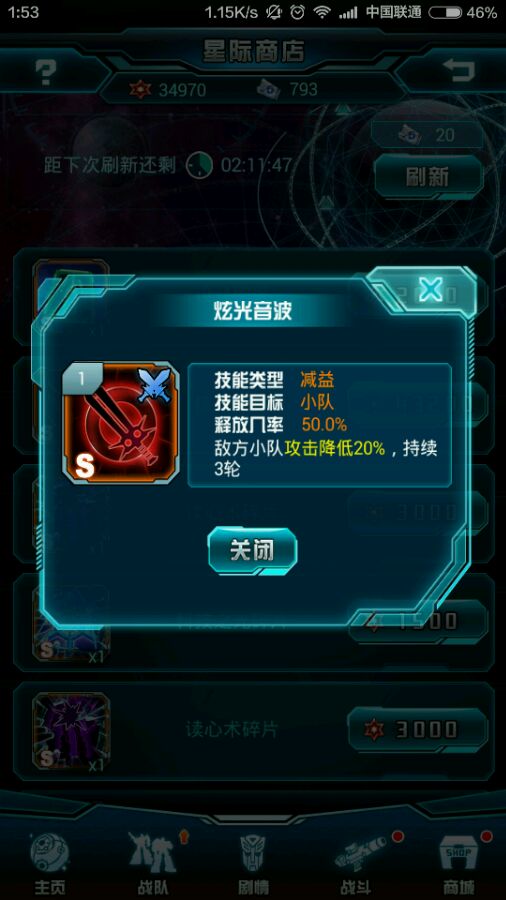Tap the red skill icon with swords
506x900 pixels.
[120, 423]
